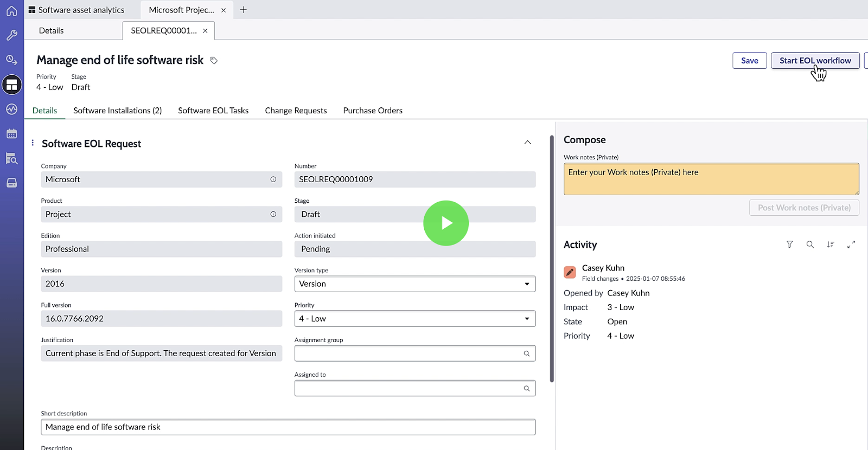The height and width of the screenshot is (450, 868).
Task: Switch to Software Installations (2) tab
Action: pos(117,111)
